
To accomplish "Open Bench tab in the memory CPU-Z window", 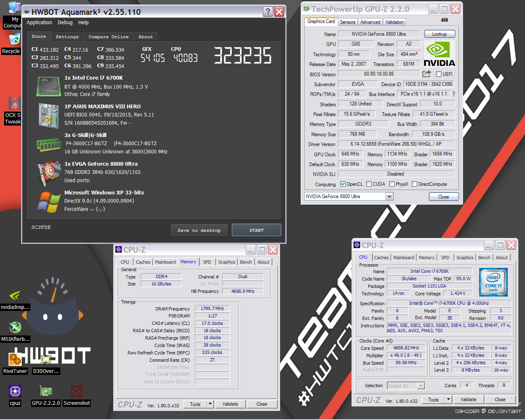I will [246, 262].
